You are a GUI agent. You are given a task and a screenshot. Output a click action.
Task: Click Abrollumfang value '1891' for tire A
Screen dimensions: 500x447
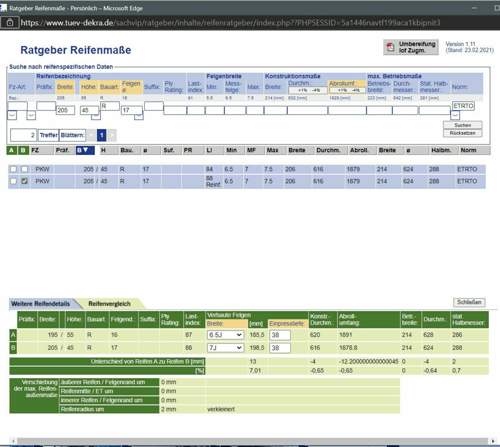point(345,335)
